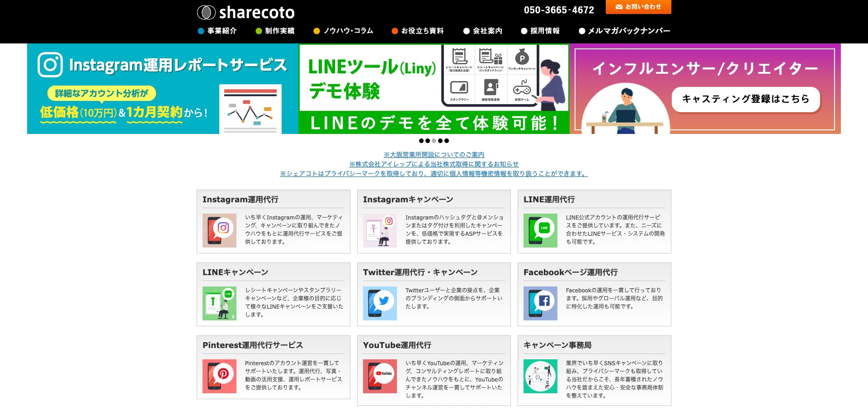Click the LINEのデモを全て体験可能 banner strip
This screenshot has height=410, width=868.
tap(434, 123)
